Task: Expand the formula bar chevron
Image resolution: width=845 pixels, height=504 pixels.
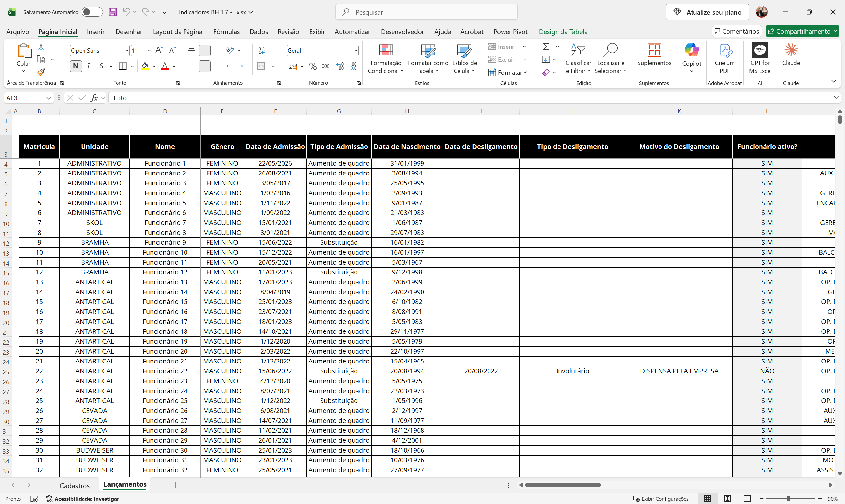Action: 836,98
